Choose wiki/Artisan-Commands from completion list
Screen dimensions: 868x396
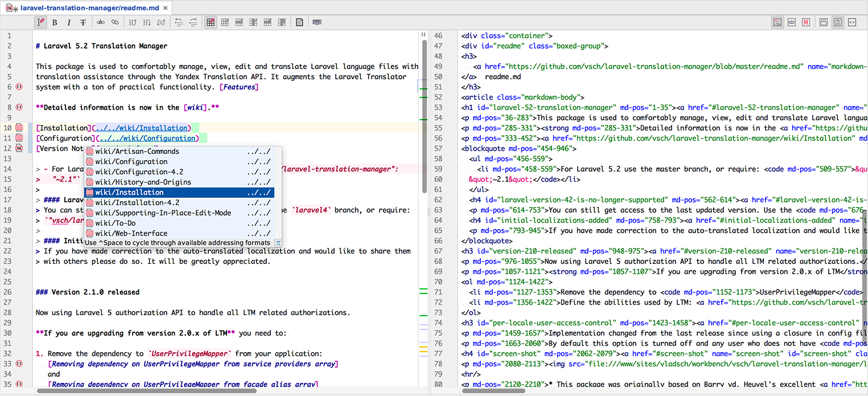click(x=179, y=152)
